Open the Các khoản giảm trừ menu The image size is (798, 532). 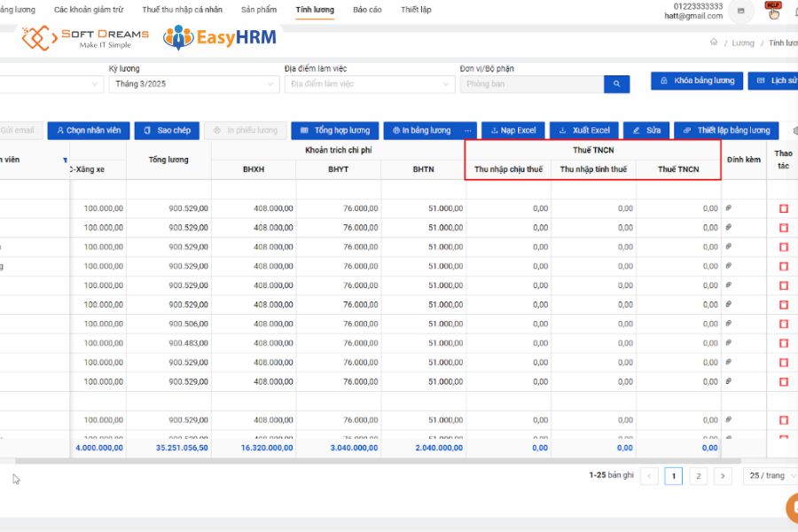[x=89, y=10]
